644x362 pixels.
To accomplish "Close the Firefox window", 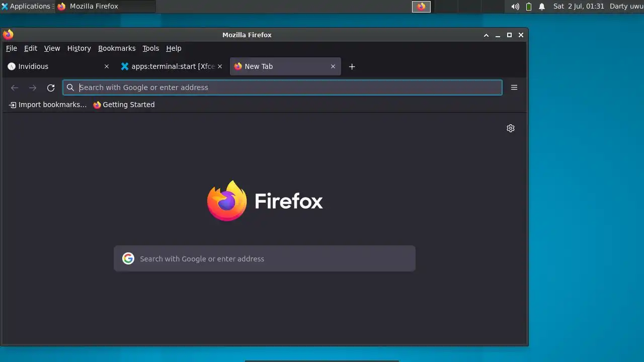I will coord(521,35).
